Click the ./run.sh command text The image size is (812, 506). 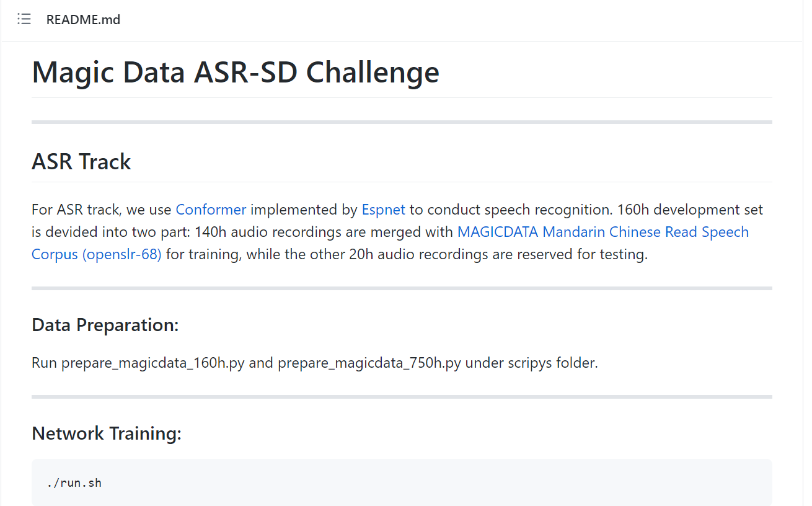(x=74, y=482)
